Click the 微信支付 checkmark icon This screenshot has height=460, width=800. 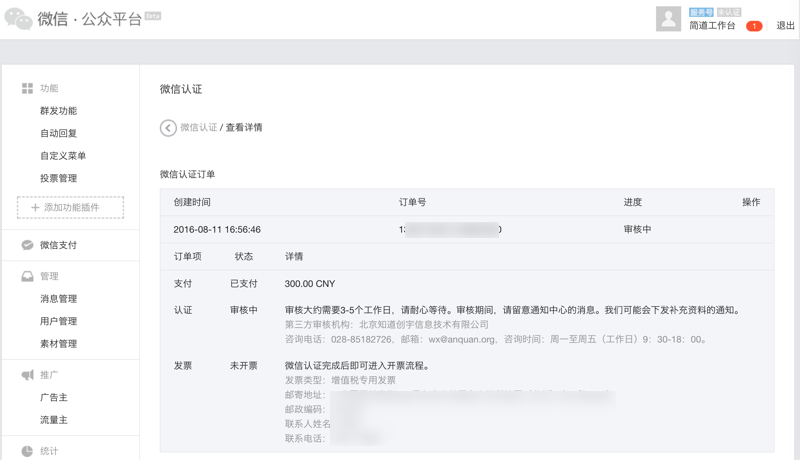click(27, 245)
